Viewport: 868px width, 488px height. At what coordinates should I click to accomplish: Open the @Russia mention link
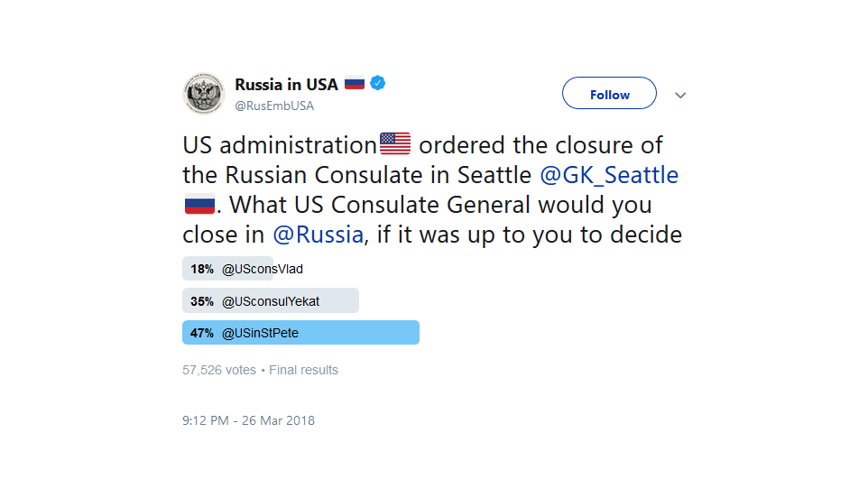pos(318,235)
